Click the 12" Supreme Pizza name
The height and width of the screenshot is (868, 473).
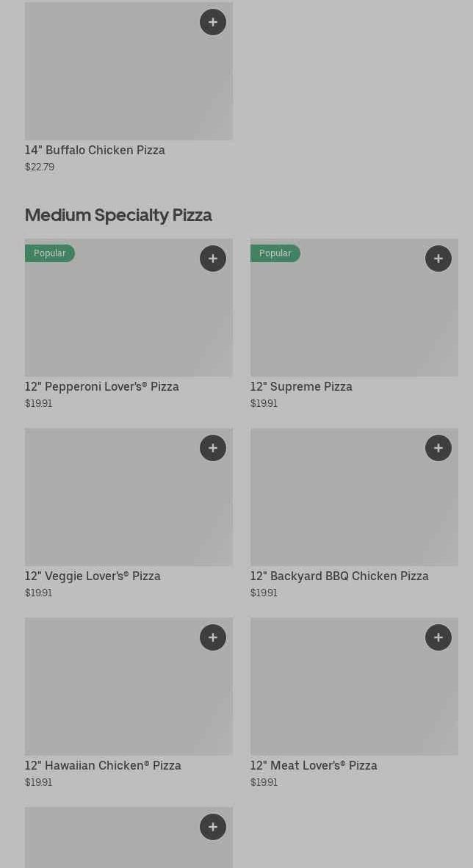click(x=301, y=387)
